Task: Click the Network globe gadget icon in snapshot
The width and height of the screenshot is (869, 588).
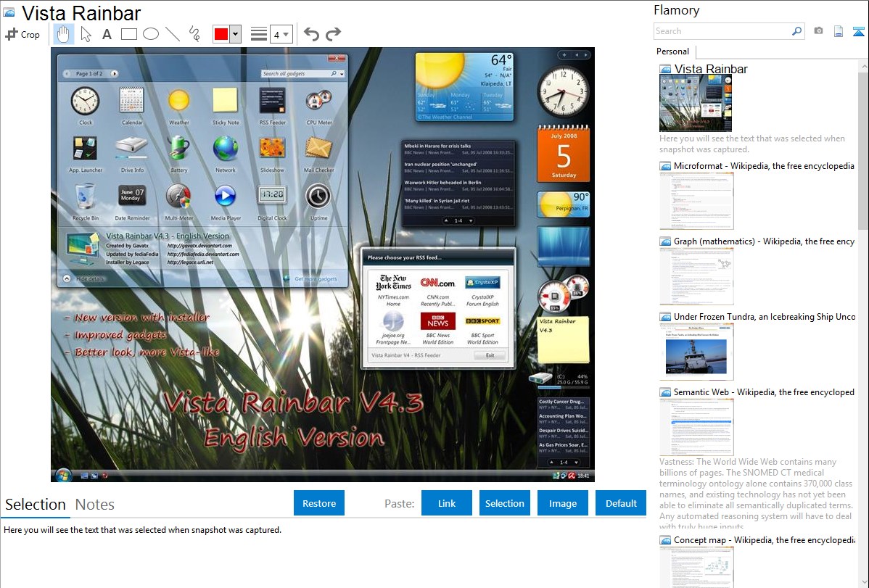Action: pyautogui.click(x=225, y=149)
